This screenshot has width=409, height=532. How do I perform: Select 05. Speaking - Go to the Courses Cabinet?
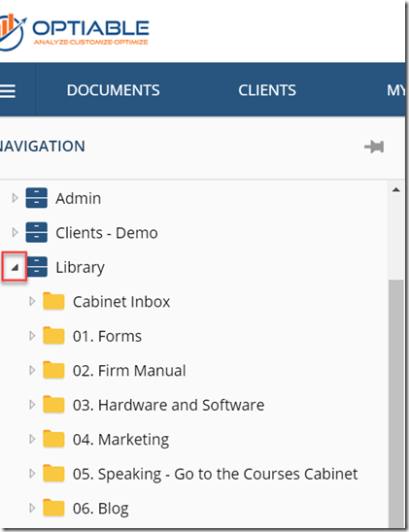tap(216, 474)
